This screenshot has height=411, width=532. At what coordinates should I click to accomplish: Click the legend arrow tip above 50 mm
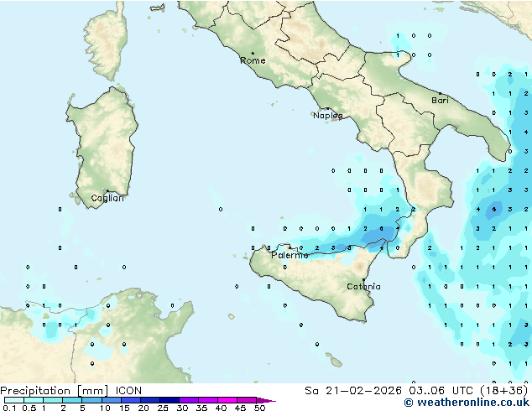pos(267,400)
